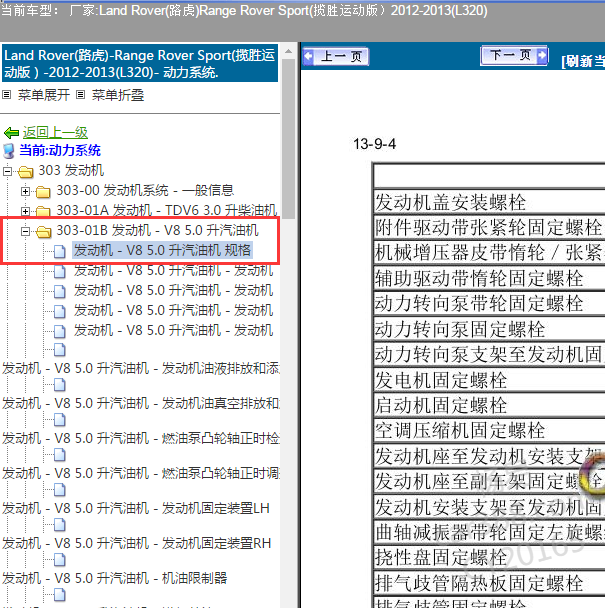The height and width of the screenshot is (608, 605).
Task: Click table row 排气歧管隔热板固定螺栓
Action: 489,583
